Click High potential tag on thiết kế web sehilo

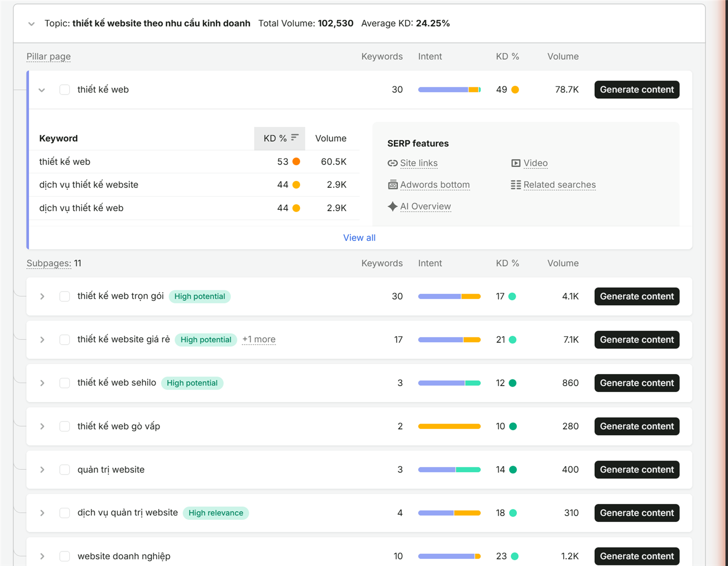[192, 383]
